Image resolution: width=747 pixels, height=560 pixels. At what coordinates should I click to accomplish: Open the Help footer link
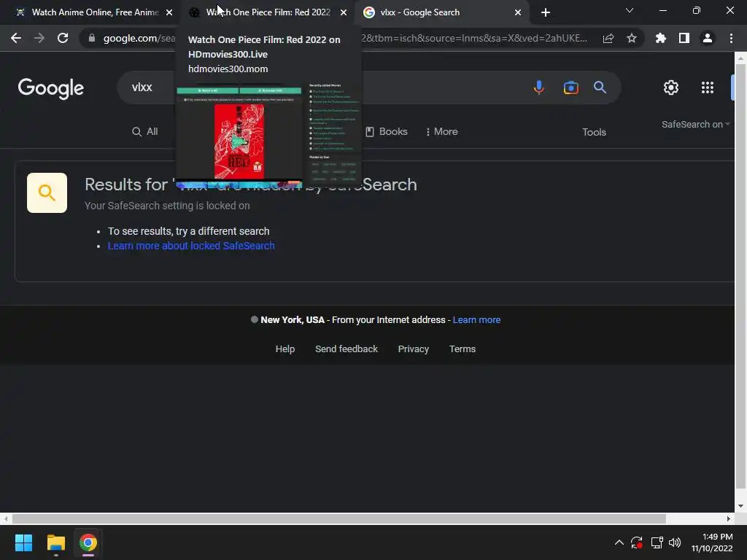(x=285, y=349)
